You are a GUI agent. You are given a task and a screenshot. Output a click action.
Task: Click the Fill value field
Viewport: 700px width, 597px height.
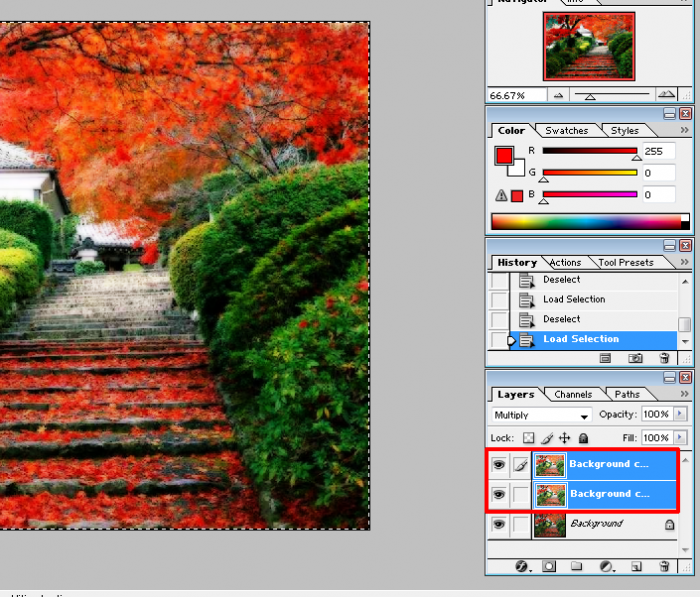656,438
